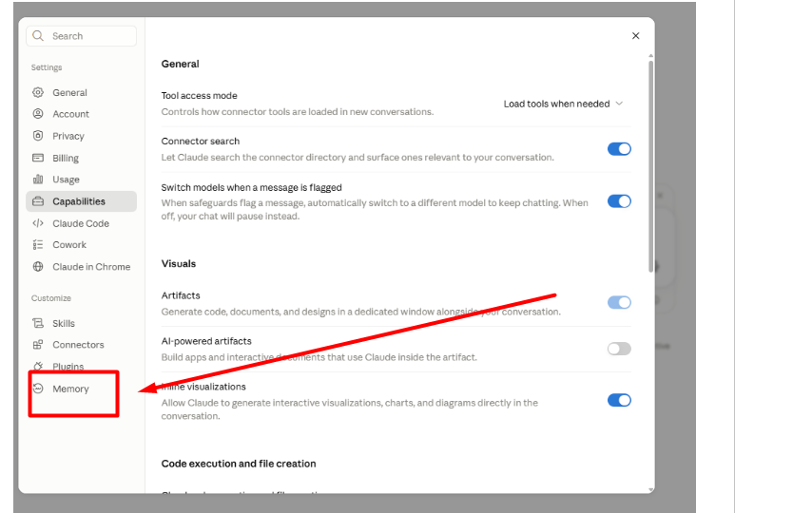This screenshot has height=513, width=812.
Task: Click the General gear icon in sidebar
Action: coord(38,92)
